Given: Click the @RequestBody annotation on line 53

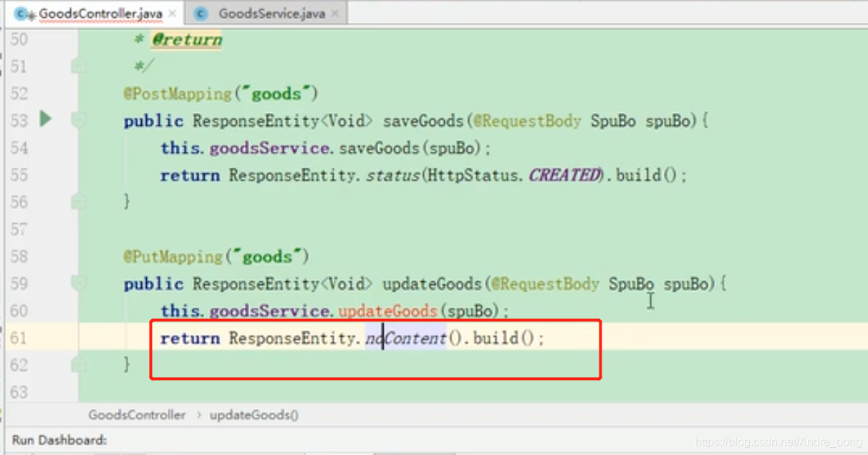Looking at the screenshot, I should pos(528,121).
